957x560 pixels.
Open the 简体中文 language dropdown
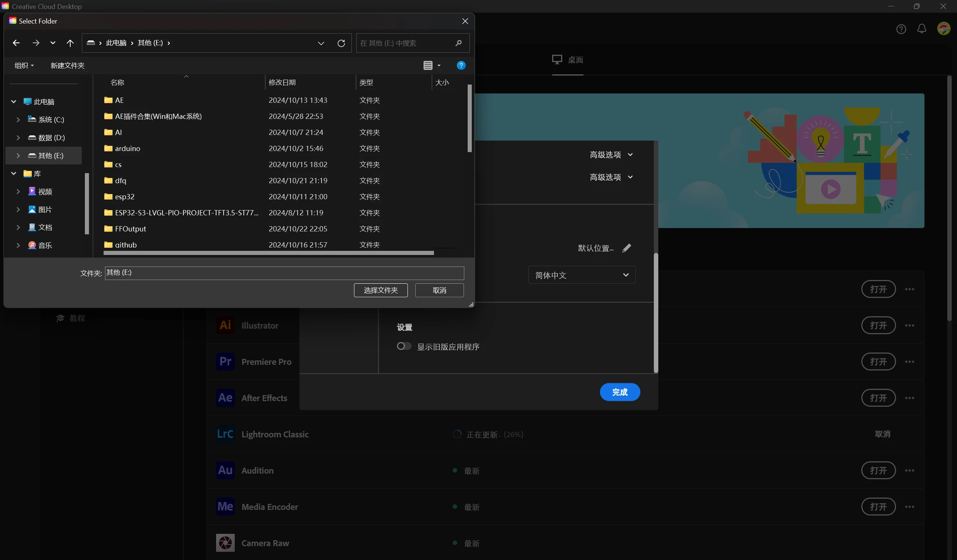[x=581, y=275]
